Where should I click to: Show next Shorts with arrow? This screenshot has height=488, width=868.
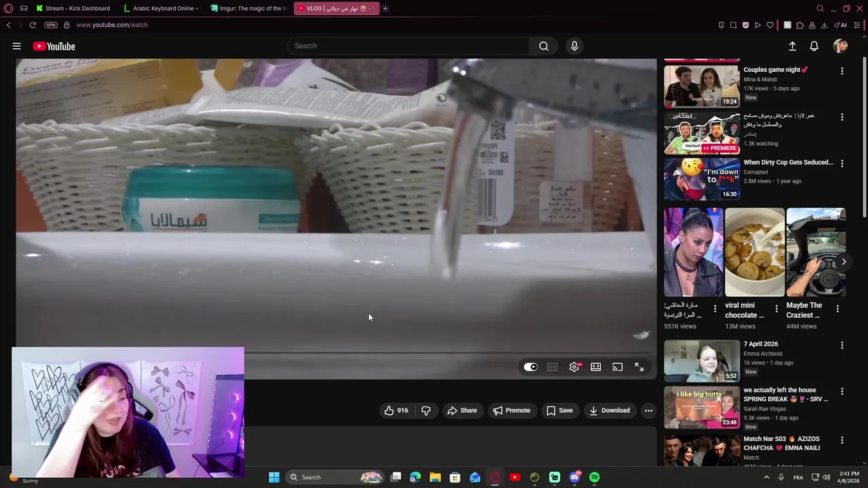844,262
